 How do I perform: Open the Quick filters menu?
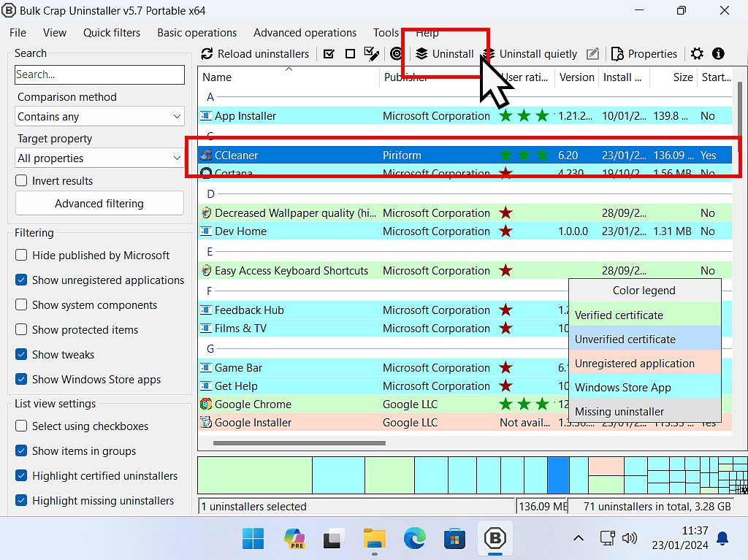tap(112, 33)
